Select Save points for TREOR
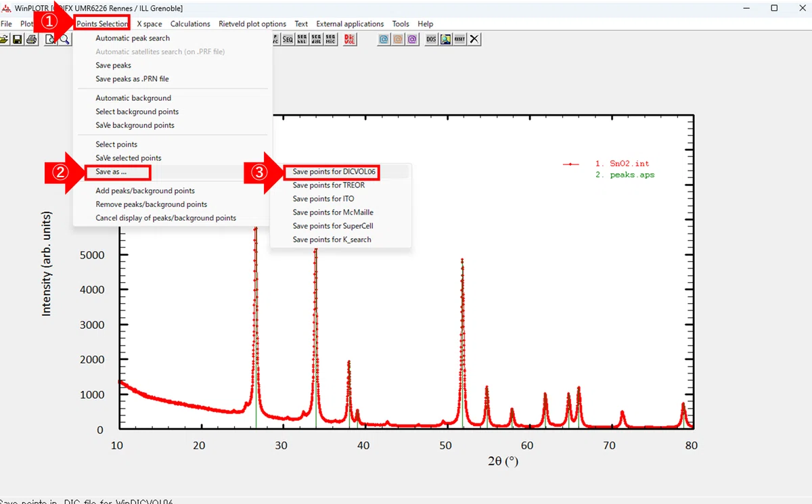This screenshot has height=504, width=812. click(x=328, y=185)
